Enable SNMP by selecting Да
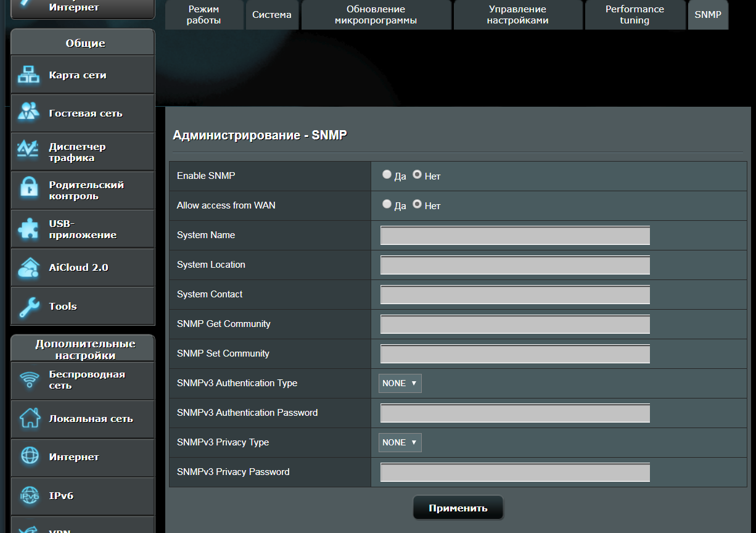Screen dimensions: 756x533 pyautogui.click(x=387, y=175)
